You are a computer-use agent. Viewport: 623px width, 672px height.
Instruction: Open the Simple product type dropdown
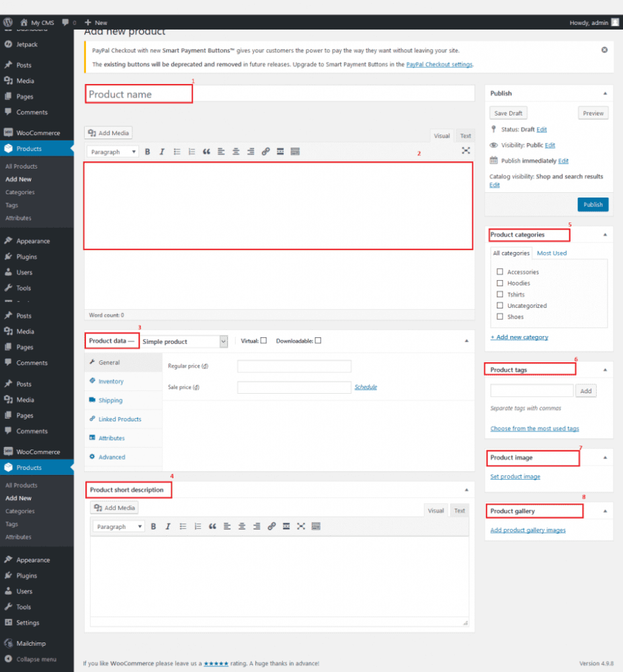tap(184, 341)
